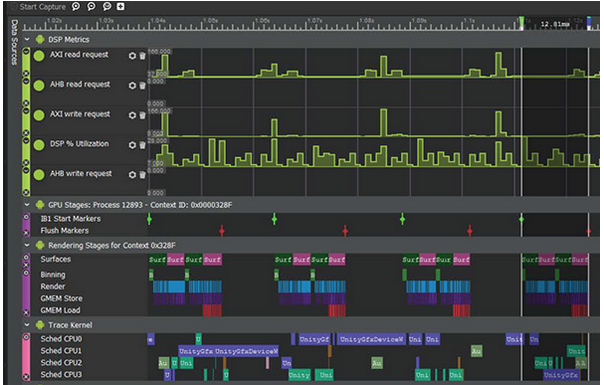604x385 pixels.
Task: Select the Sched CPU1 row label
Action: (x=61, y=351)
